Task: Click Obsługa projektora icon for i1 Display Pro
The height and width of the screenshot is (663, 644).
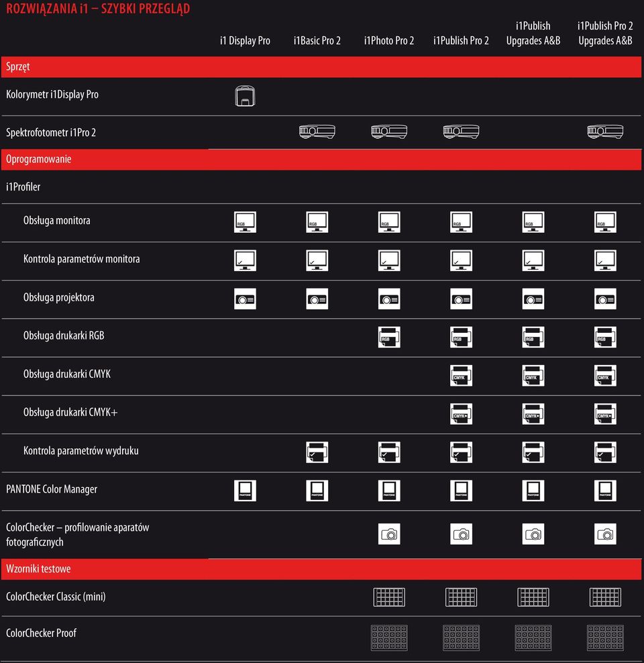Action: pyautogui.click(x=245, y=299)
